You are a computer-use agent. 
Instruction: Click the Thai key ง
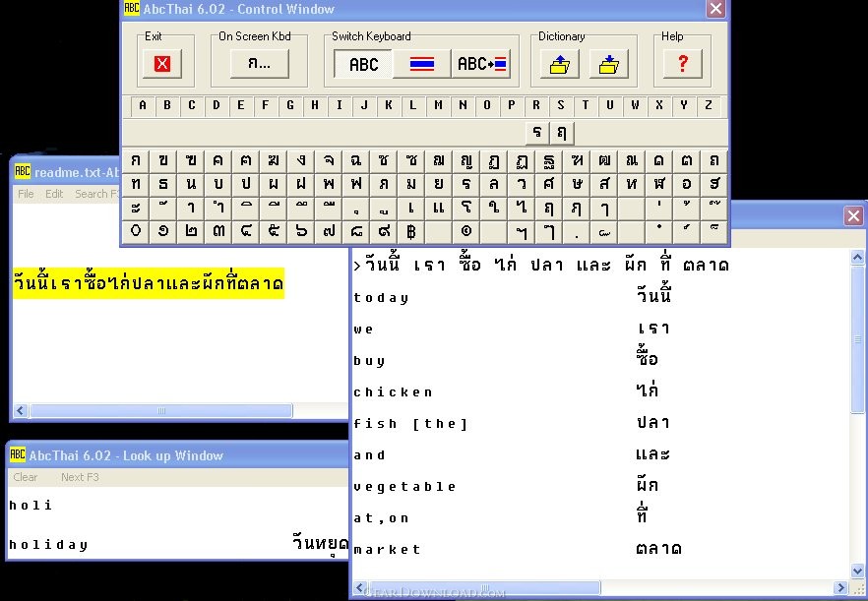click(301, 161)
